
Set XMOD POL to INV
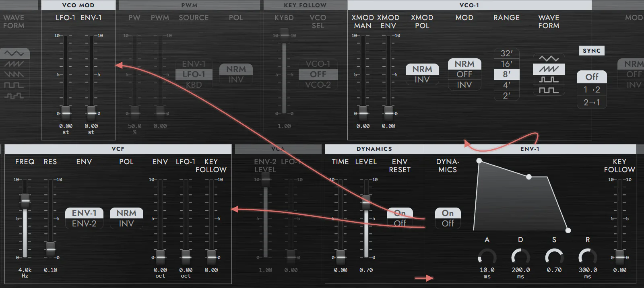point(422,80)
